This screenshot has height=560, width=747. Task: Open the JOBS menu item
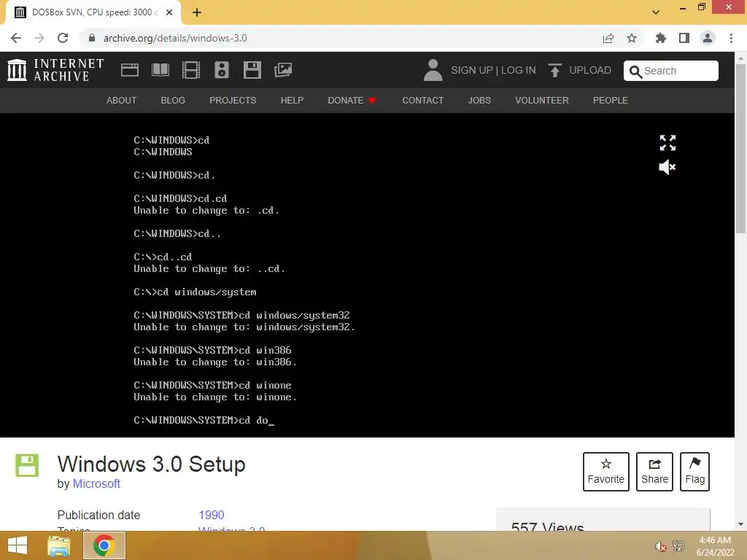click(479, 101)
